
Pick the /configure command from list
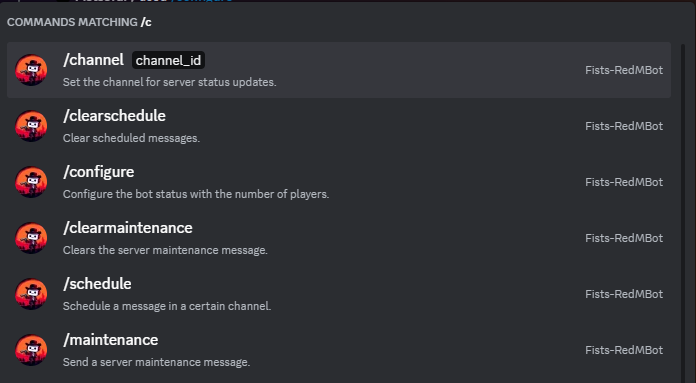[339, 182]
